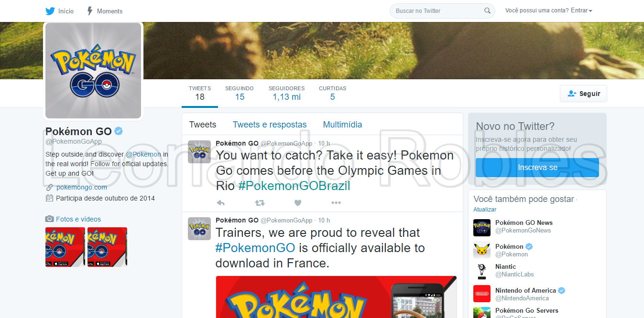The height and width of the screenshot is (318, 644).
Task: Switch to the Multimídia tab
Action: 342,125
